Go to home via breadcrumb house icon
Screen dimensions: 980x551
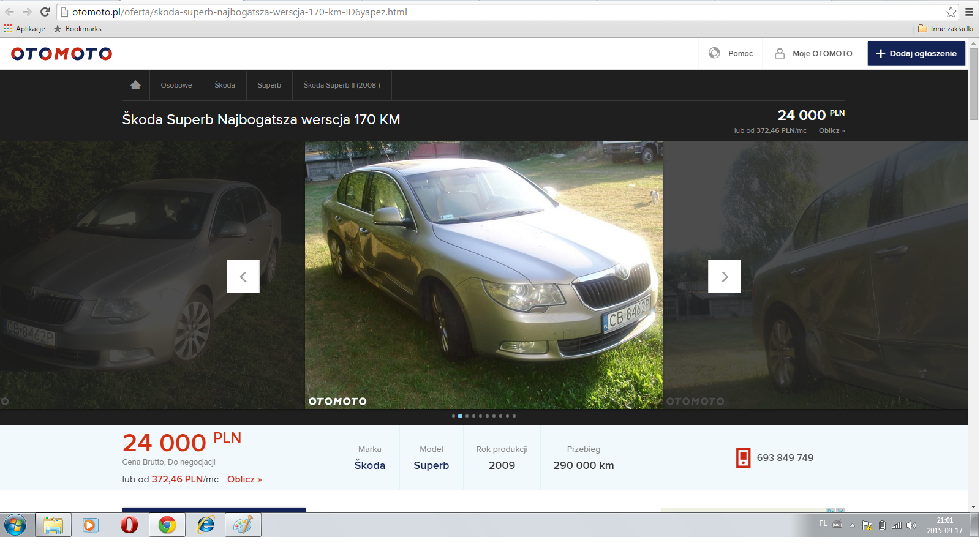pos(135,85)
